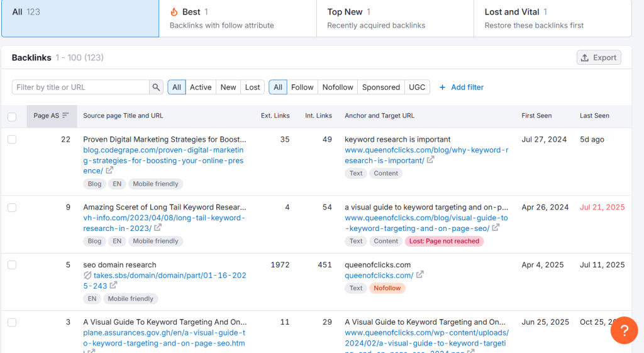Image resolution: width=644 pixels, height=353 pixels.
Task: Click the Content tag in keyword research row
Action: click(386, 173)
